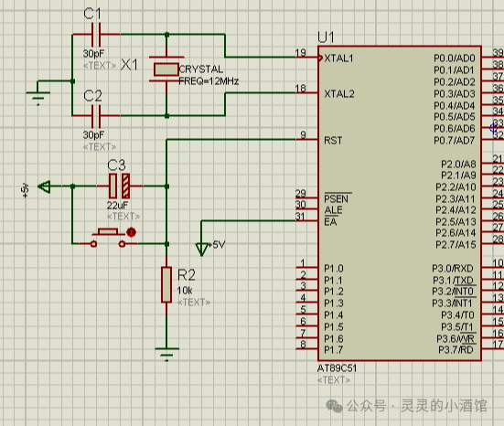Select the C3 electrolytic capacitor symbol

coord(119,186)
